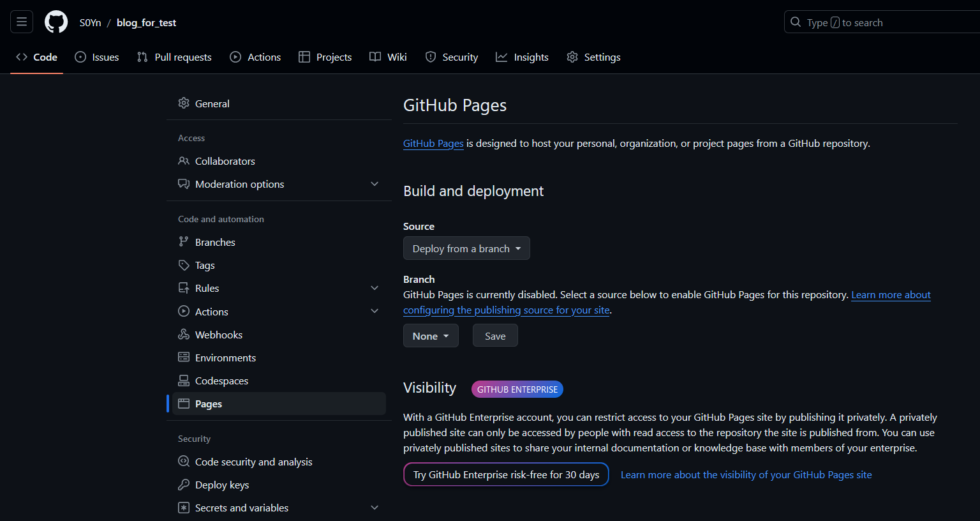Click the Deploy keys key icon
This screenshot has height=521, width=980.
184,485
